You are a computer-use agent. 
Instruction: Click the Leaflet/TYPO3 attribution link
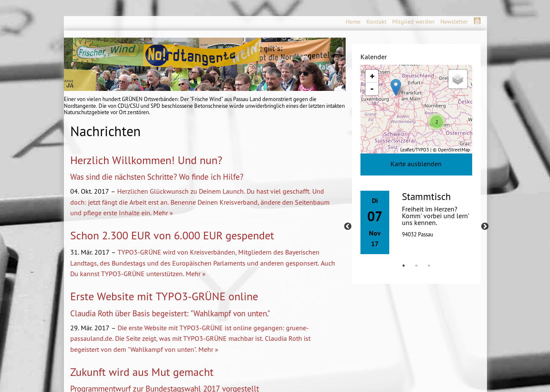coord(414,150)
